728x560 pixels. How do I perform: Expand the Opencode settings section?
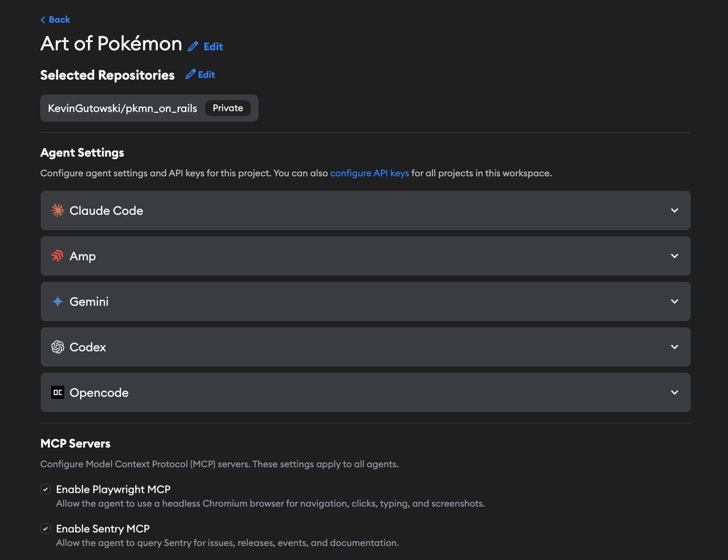pos(674,392)
